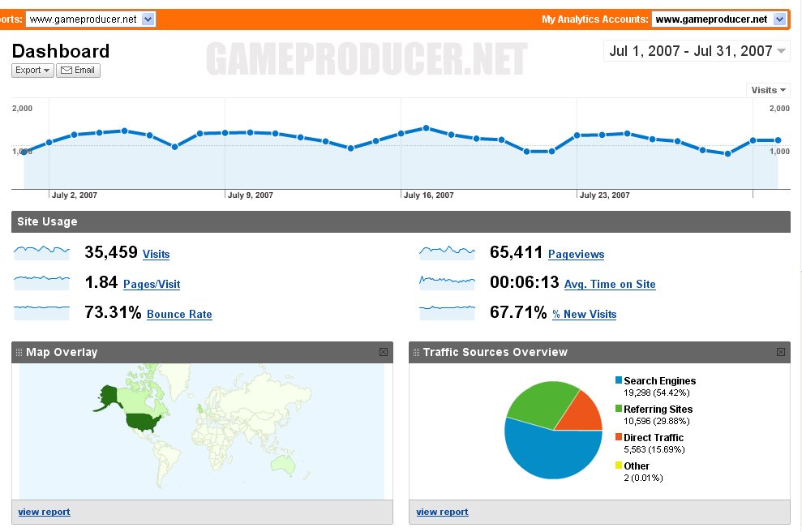
Task: Click the July 16, 2007 axis label
Action: 429,195
